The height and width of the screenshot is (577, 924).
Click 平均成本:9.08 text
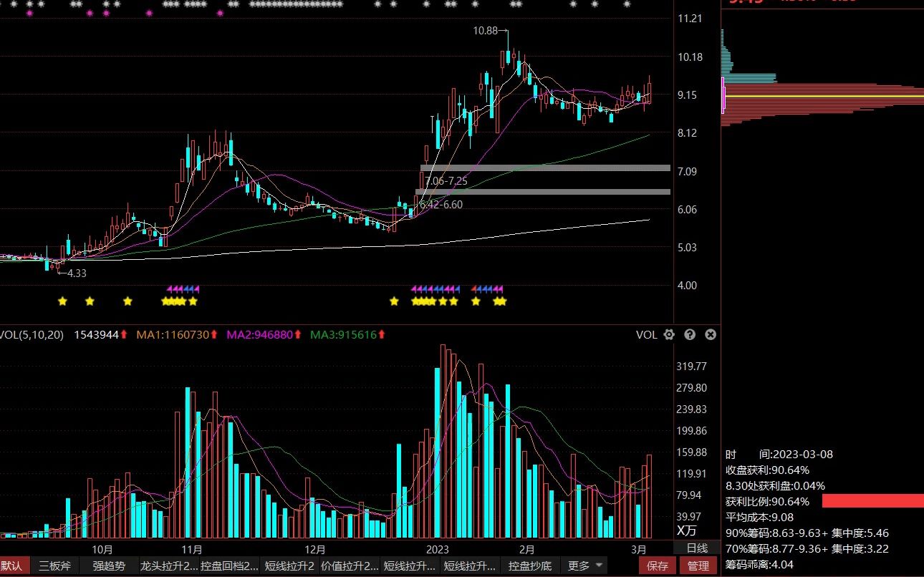click(759, 517)
